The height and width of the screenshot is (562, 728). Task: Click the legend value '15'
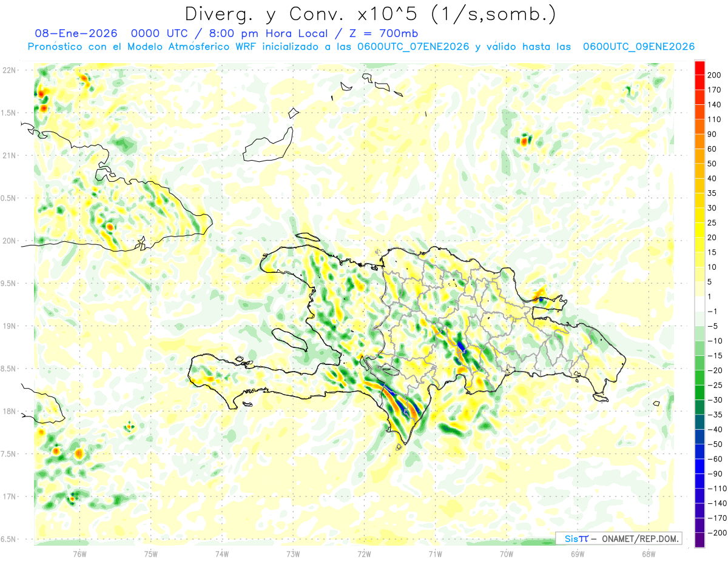point(713,252)
